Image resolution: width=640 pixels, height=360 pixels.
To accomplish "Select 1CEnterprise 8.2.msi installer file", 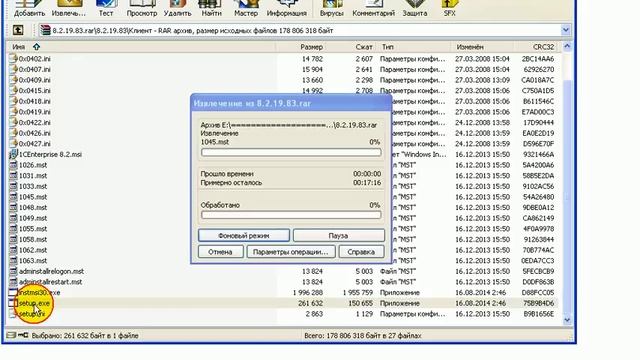I will 50,154.
